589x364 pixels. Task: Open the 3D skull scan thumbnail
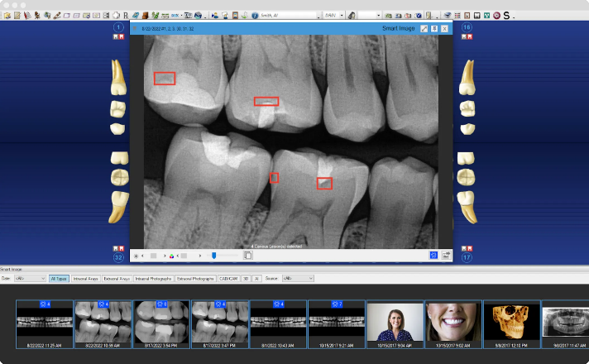(510, 319)
